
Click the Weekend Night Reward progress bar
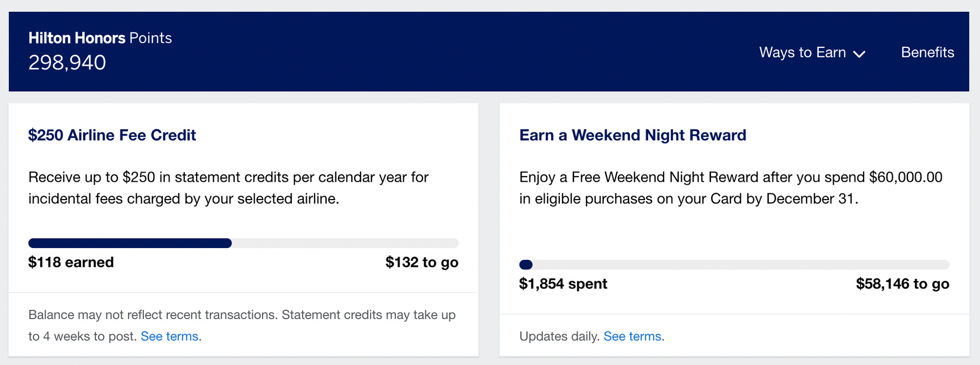pyautogui.click(x=734, y=264)
